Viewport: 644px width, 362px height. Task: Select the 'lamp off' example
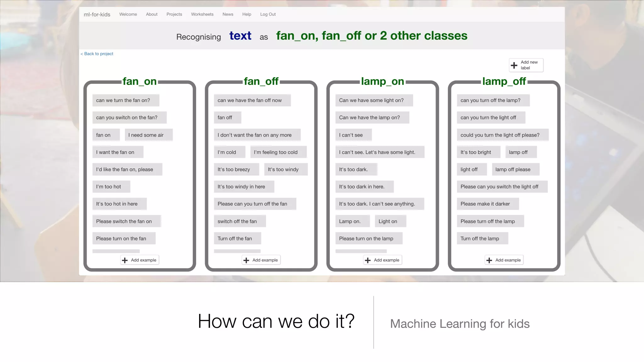pyautogui.click(x=521, y=152)
